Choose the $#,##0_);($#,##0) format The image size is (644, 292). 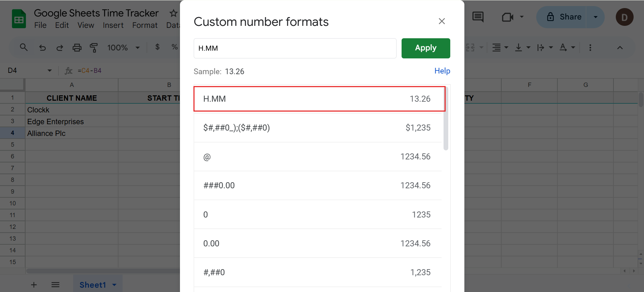[318, 128]
